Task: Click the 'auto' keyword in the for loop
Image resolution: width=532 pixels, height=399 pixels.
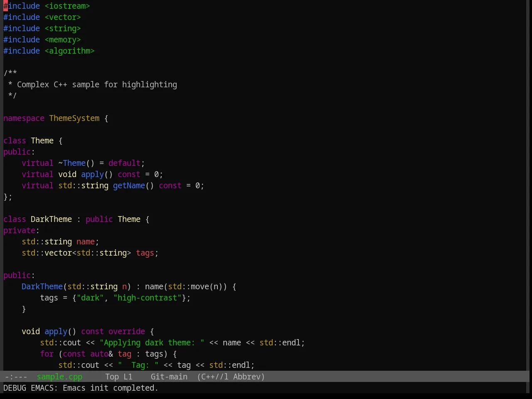Action: coord(99,354)
